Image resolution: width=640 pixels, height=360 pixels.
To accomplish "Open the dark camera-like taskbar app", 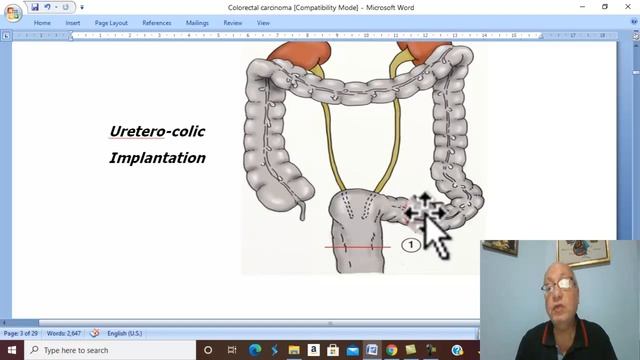I will 431,350.
